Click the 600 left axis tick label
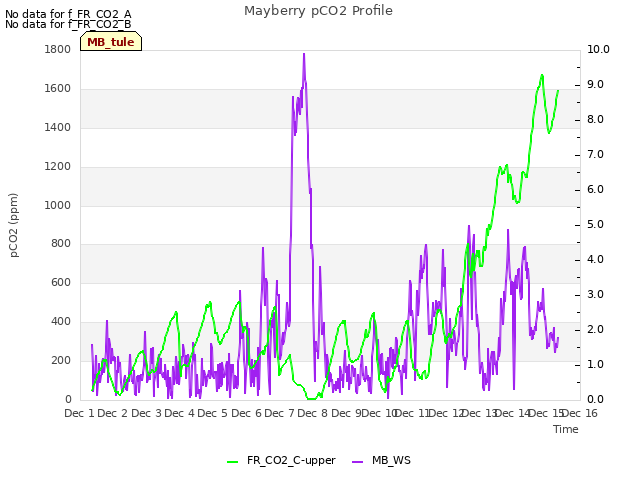Screen dimensions: 640x480 pyautogui.click(x=61, y=282)
